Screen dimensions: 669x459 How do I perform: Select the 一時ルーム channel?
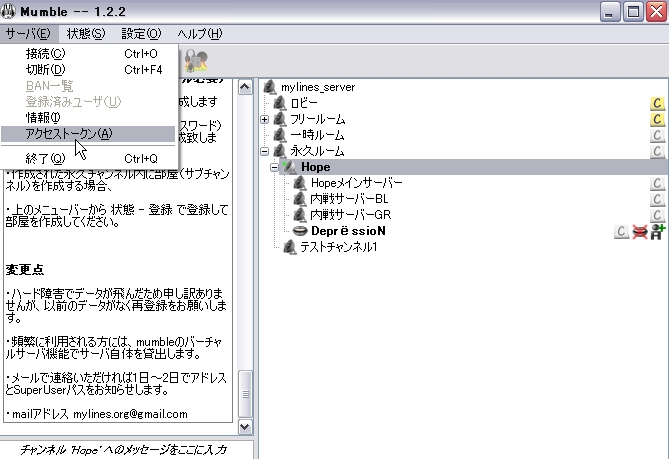click(317, 135)
